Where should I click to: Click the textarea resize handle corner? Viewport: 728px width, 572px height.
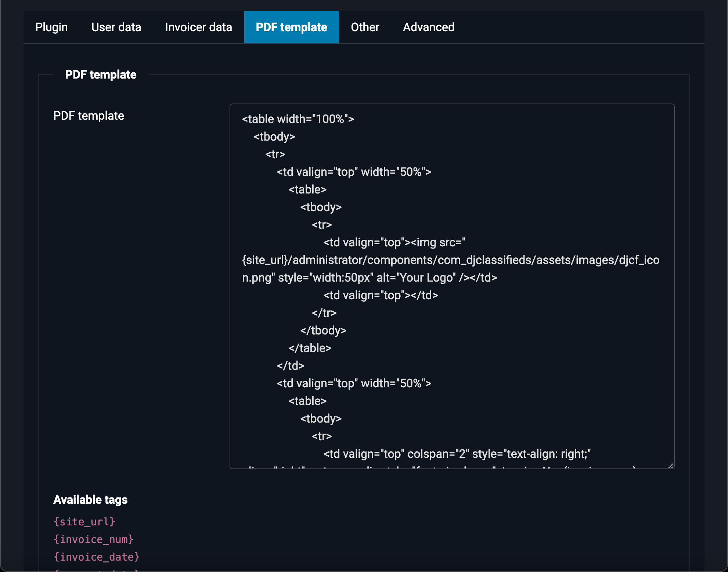[x=671, y=466]
